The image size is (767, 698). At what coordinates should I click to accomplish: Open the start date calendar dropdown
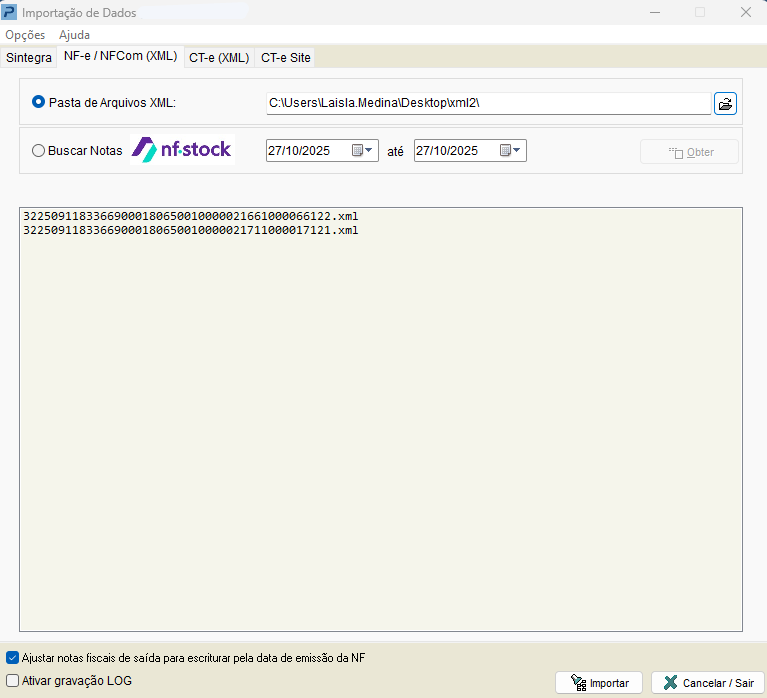363,150
